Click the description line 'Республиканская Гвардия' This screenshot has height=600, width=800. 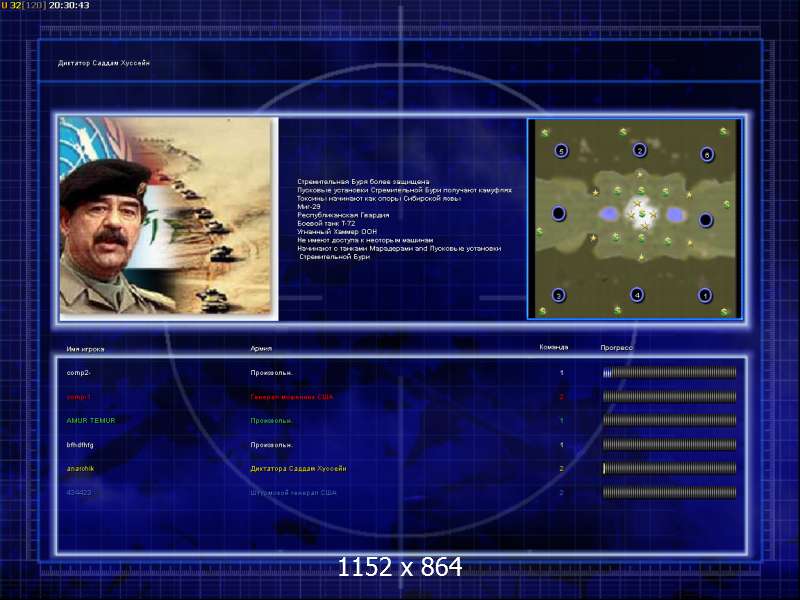[343, 215]
